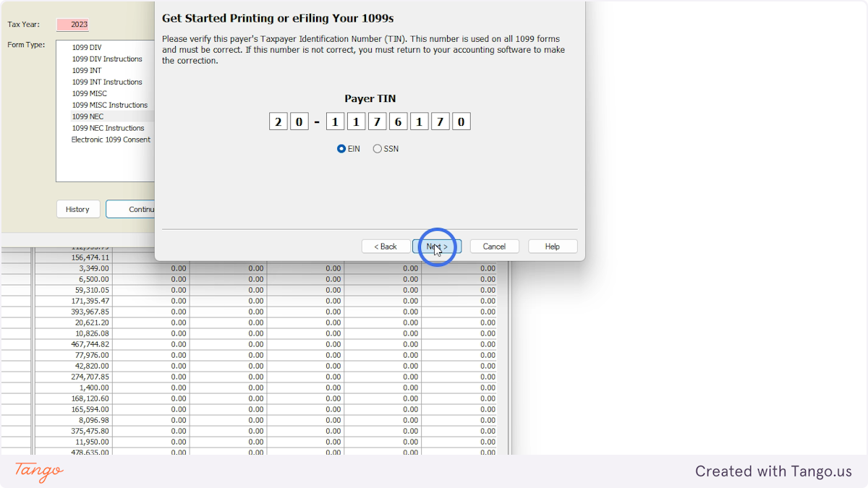The image size is (868, 488).
Task: Click amount cell 42,820.00
Action: click(x=73, y=366)
